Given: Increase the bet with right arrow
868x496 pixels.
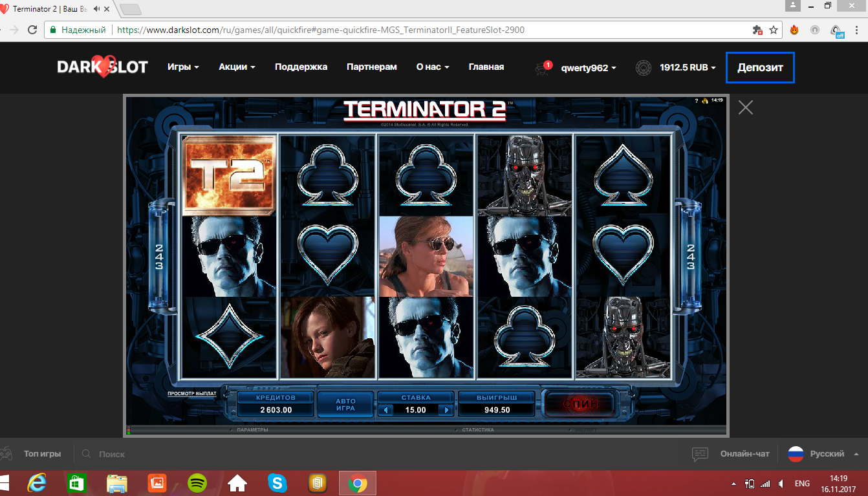Looking at the screenshot, I should (x=446, y=410).
